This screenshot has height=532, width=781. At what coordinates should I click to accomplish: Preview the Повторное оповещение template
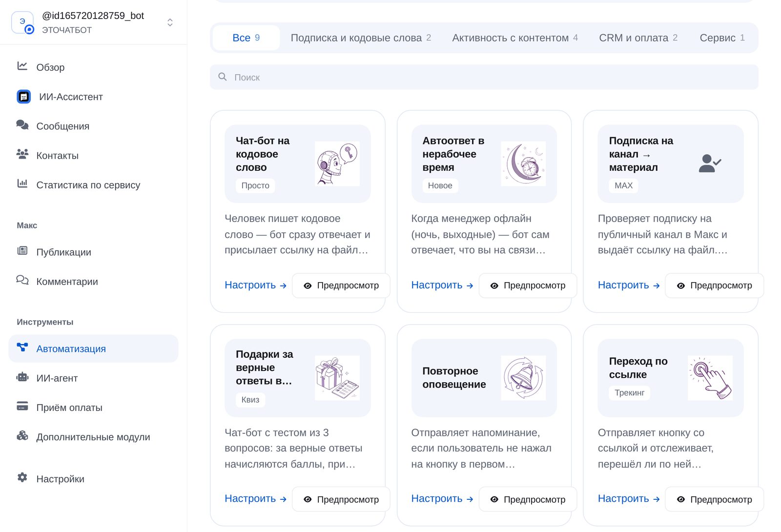pyautogui.click(x=528, y=499)
